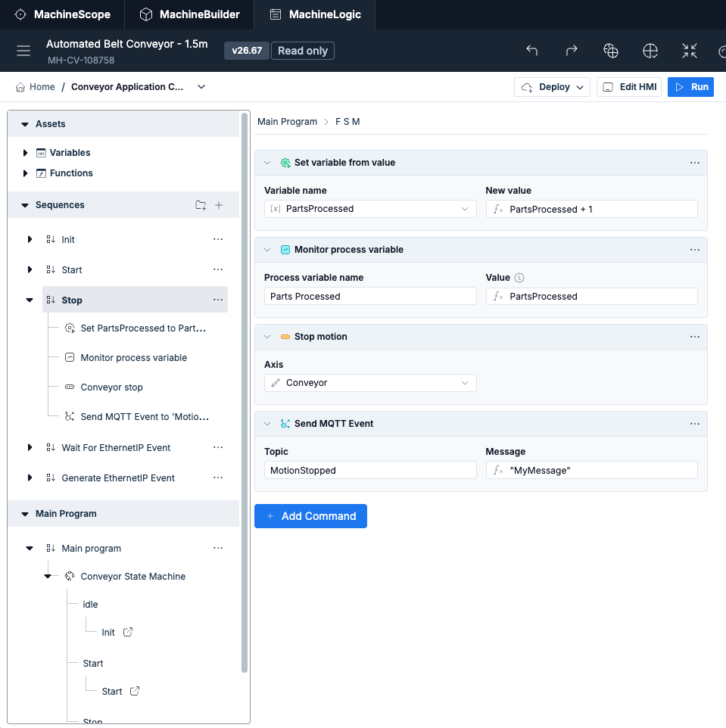Viewport: 726px width, 728px height.
Task: Switch to the MachineBuilder tab
Action: coord(189,14)
